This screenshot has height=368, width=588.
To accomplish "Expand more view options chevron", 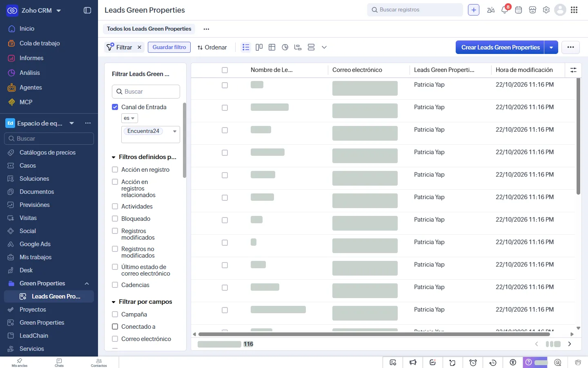I will coord(324,47).
